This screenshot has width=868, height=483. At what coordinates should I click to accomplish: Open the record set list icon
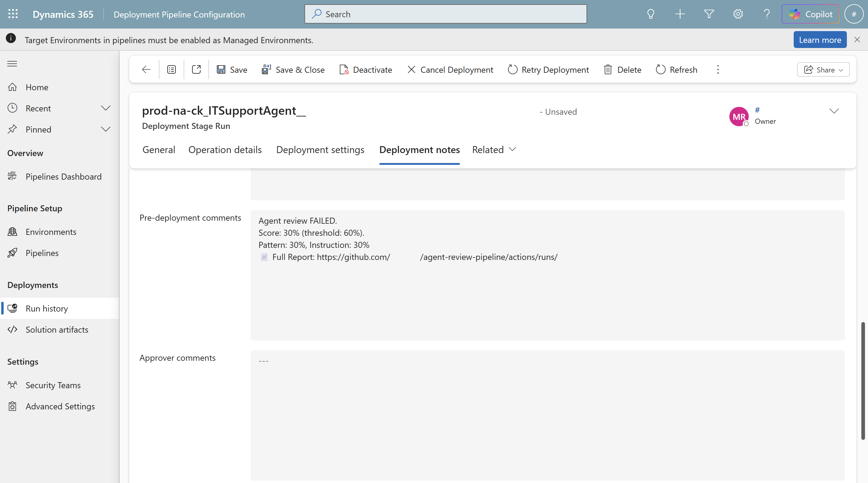(x=172, y=70)
